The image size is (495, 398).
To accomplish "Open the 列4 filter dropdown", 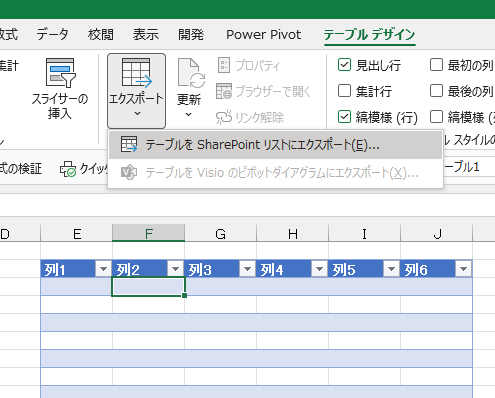I will click(x=319, y=269).
